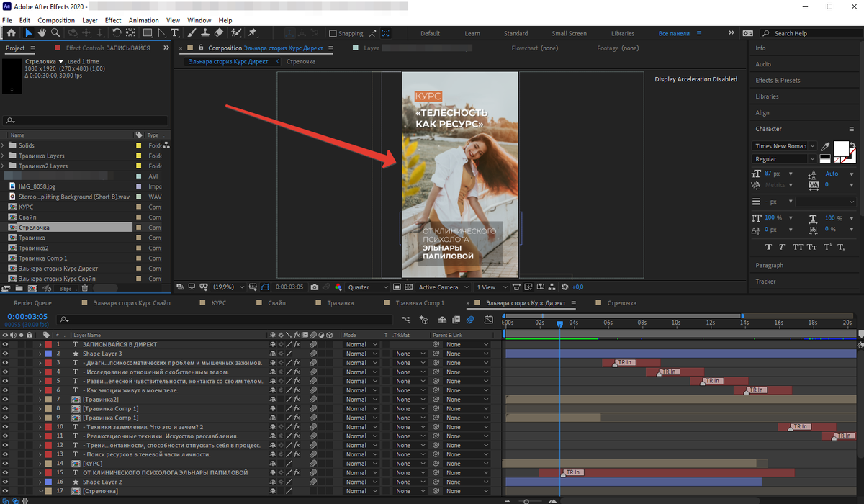The width and height of the screenshot is (864, 504).
Task: Select the Eraser tool
Action: click(x=219, y=32)
